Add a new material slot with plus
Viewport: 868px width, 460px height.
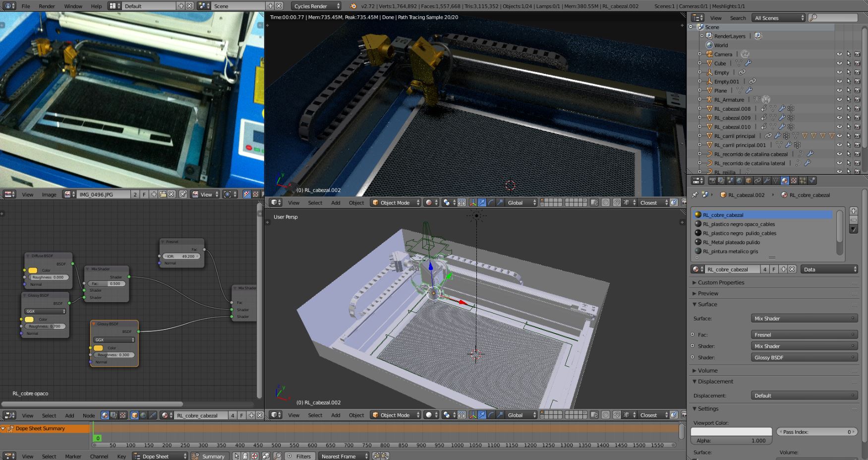click(x=853, y=211)
